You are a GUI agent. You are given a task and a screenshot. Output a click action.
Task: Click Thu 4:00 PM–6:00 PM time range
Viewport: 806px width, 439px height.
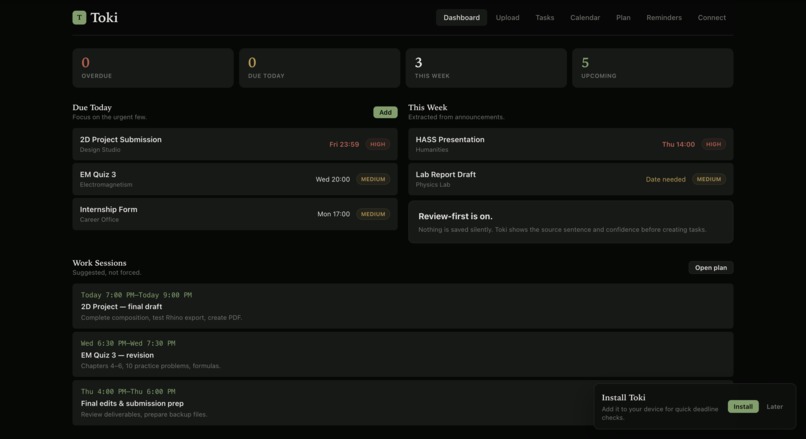[x=128, y=392]
